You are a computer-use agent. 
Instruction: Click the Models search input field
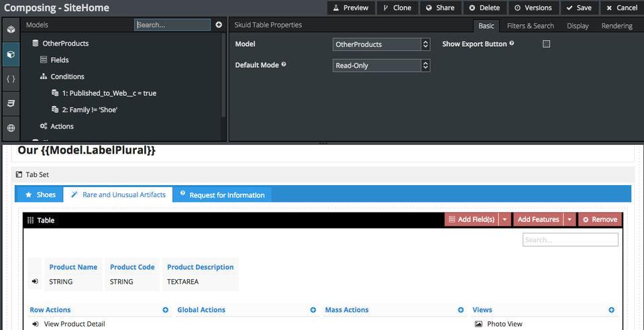point(172,25)
